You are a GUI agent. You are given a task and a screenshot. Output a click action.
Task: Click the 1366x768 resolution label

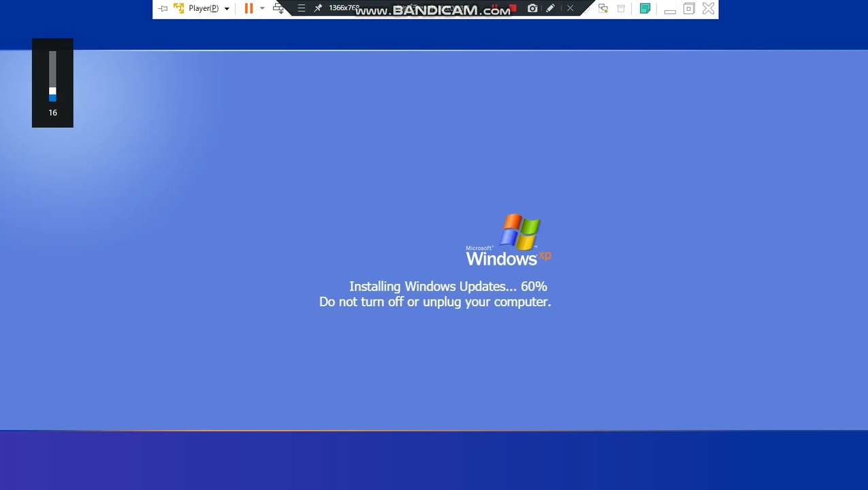344,7
